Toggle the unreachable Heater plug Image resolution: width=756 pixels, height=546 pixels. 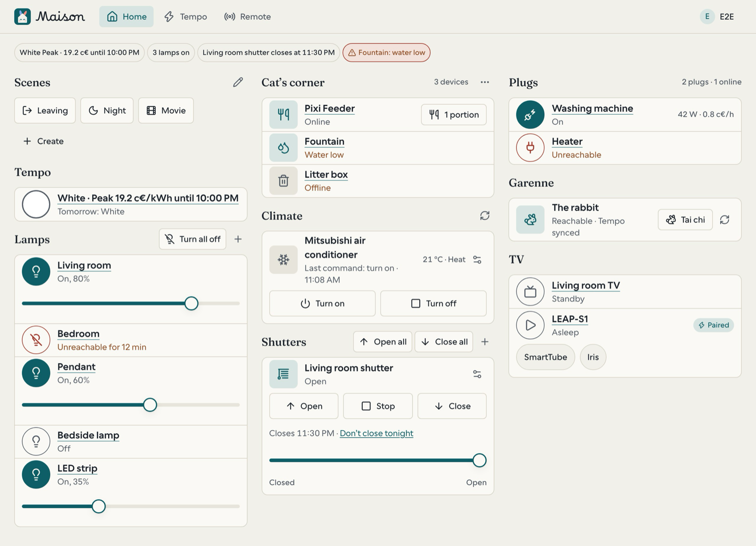click(530, 148)
